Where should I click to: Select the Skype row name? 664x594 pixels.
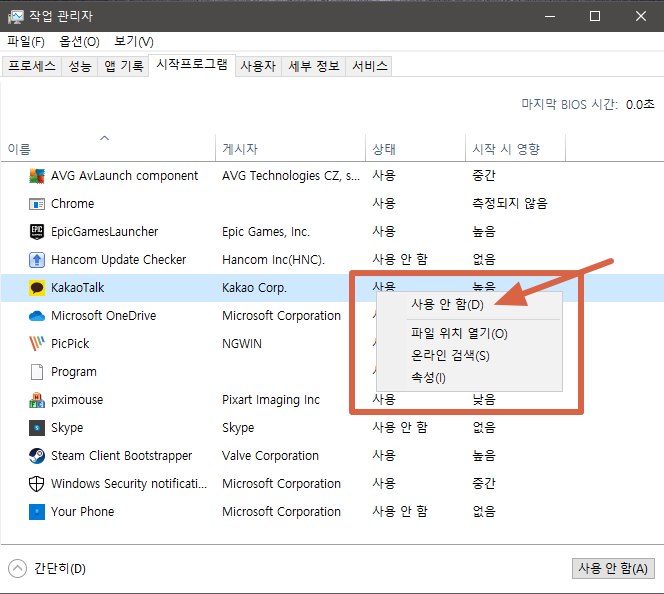point(67,428)
